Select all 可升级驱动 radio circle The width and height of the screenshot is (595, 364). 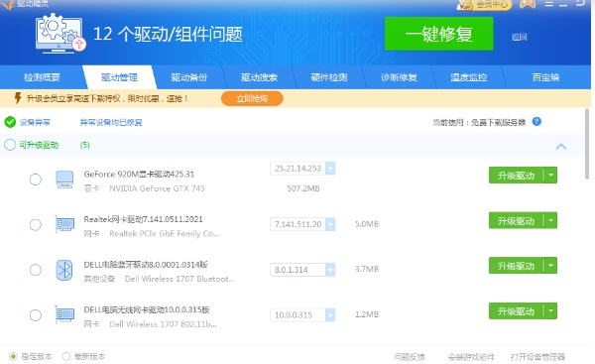[x=10, y=145]
